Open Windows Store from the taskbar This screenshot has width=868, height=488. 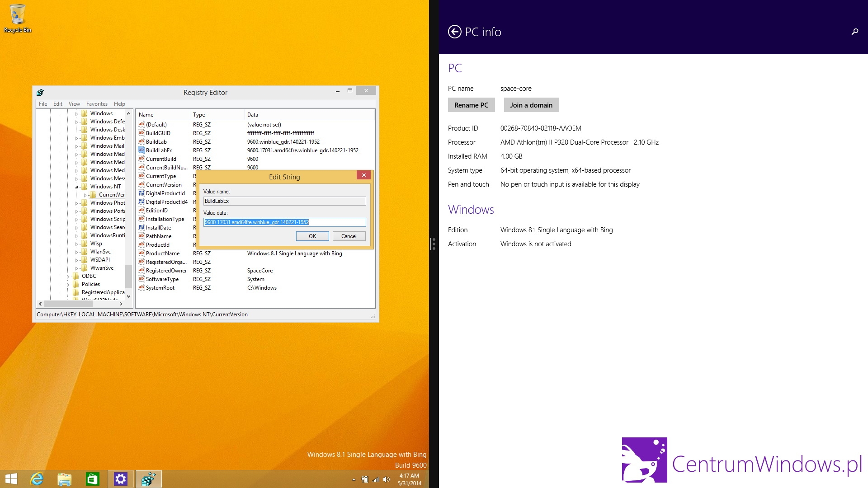pyautogui.click(x=92, y=479)
